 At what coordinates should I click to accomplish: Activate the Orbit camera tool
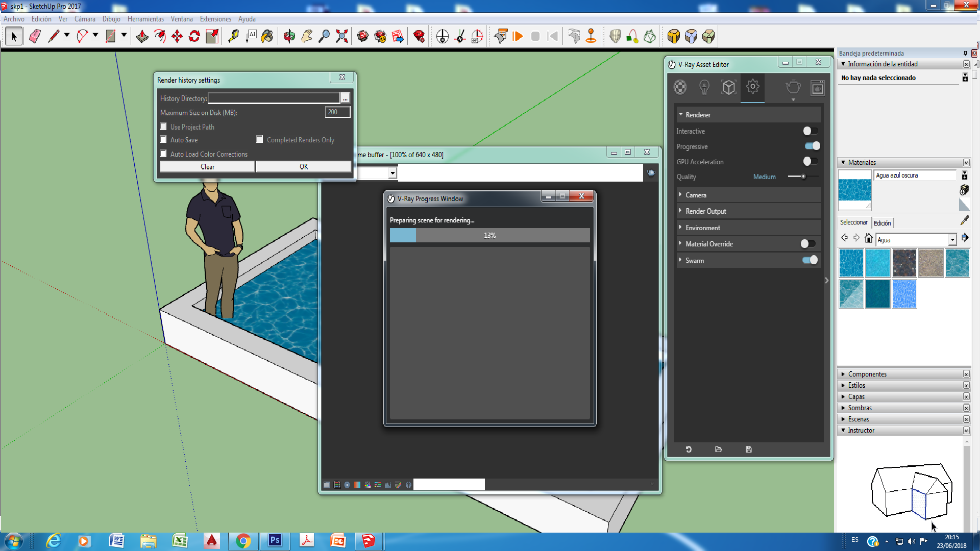289,36
